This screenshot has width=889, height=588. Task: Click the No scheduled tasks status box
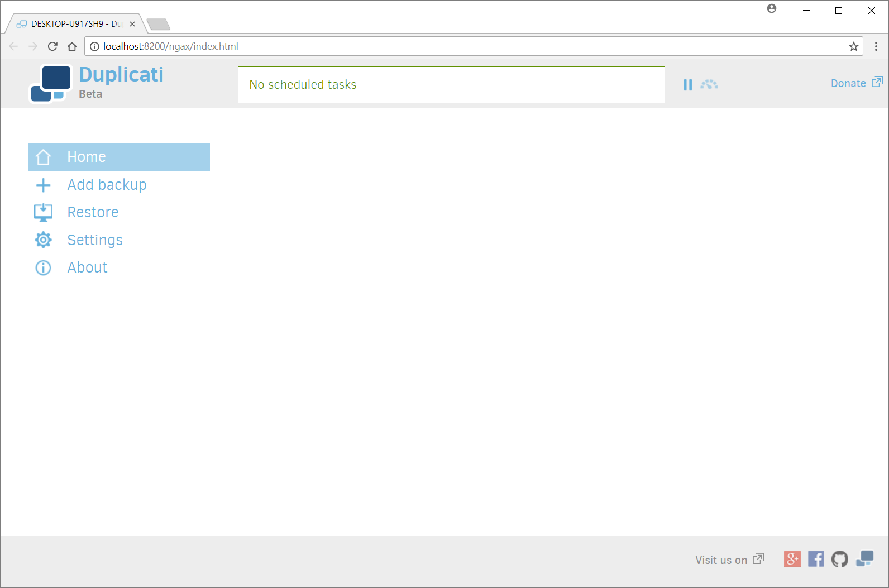[451, 85]
